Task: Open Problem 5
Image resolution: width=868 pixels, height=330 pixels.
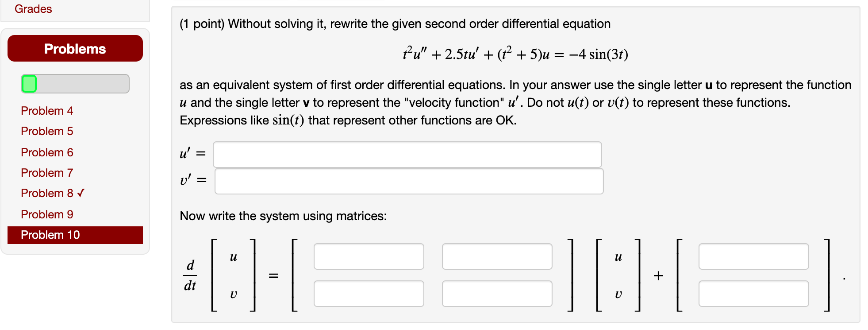Action: coord(46,131)
